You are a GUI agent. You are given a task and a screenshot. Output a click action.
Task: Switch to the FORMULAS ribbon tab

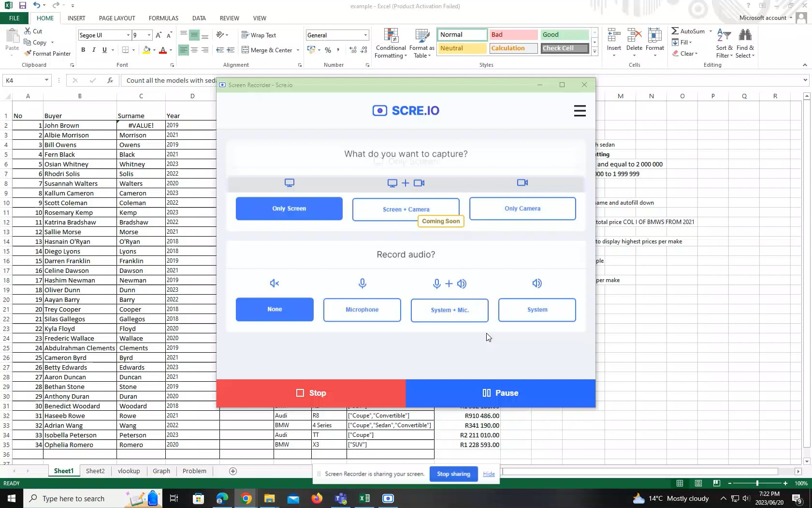click(x=163, y=18)
